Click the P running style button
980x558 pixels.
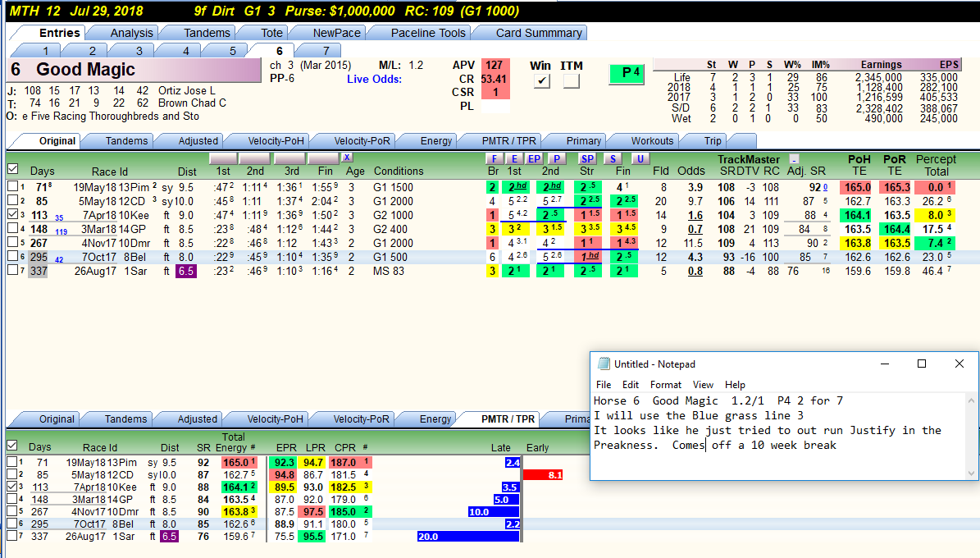pos(556,158)
